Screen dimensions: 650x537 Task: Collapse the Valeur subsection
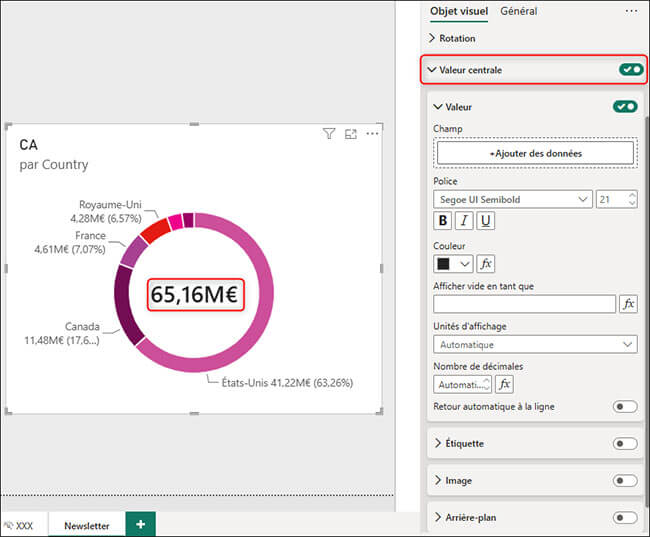pos(438,107)
